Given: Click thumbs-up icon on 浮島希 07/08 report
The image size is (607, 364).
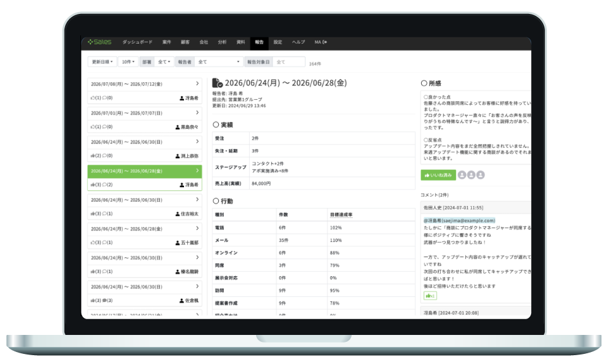Looking at the screenshot, I should click(x=92, y=98).
